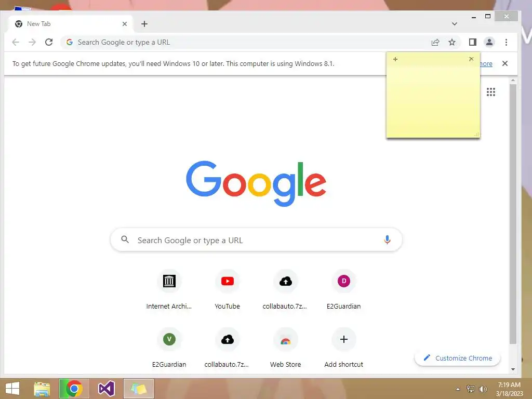The image size is (532, 399).
Task: Click Chrome taskbar icon
Action: (74, 389)
